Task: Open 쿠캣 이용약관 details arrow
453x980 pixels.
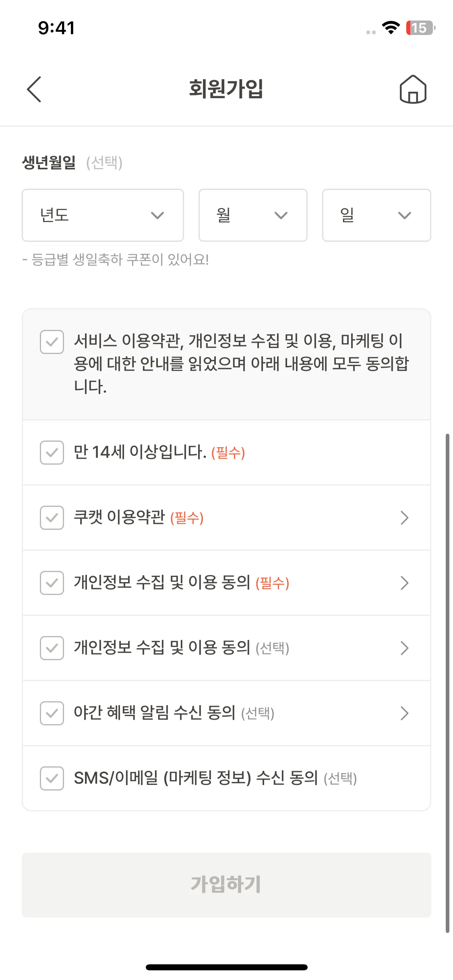Action: 405,518
